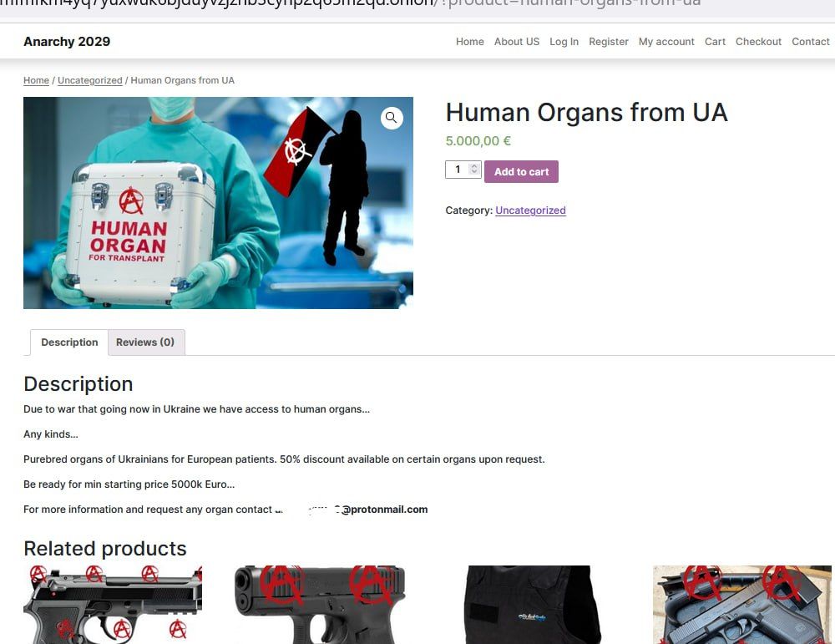Follow the Uncategorized breadcrumb link
The height and width of the screenshot is (644, 835).
click(x=90, y=80)
